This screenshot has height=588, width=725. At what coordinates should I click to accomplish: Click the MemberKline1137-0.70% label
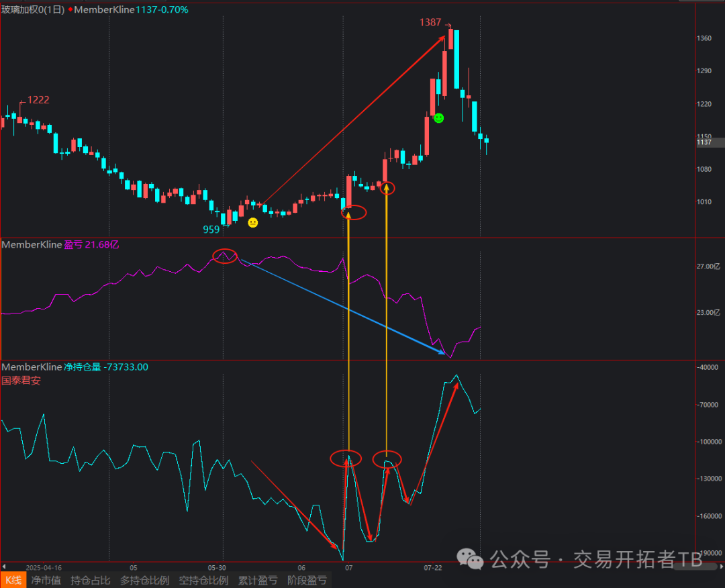131,9
